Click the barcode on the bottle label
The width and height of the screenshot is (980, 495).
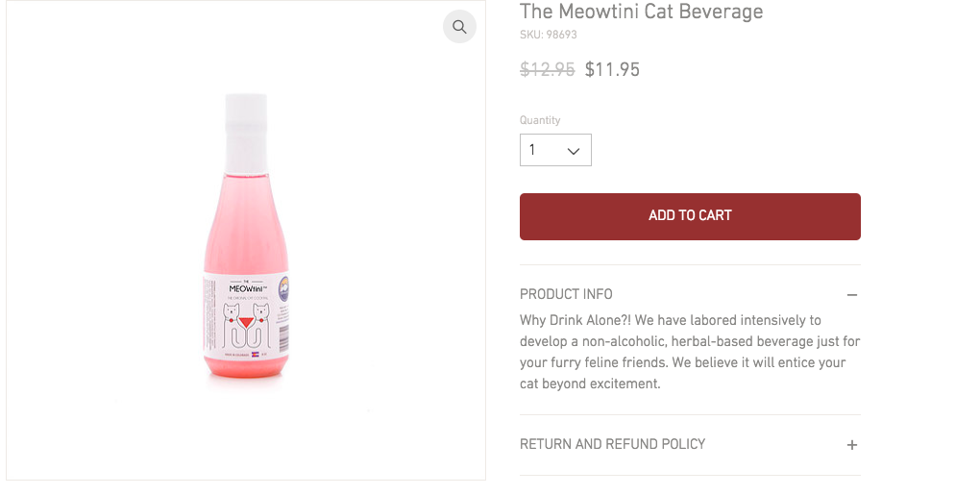click(x=283, y=338)
